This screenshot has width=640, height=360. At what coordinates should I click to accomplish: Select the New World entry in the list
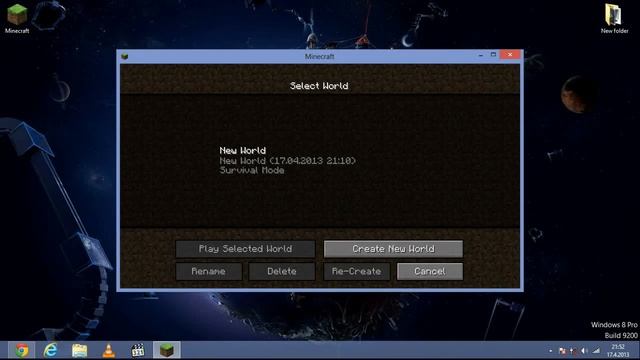tap(287, 160)
